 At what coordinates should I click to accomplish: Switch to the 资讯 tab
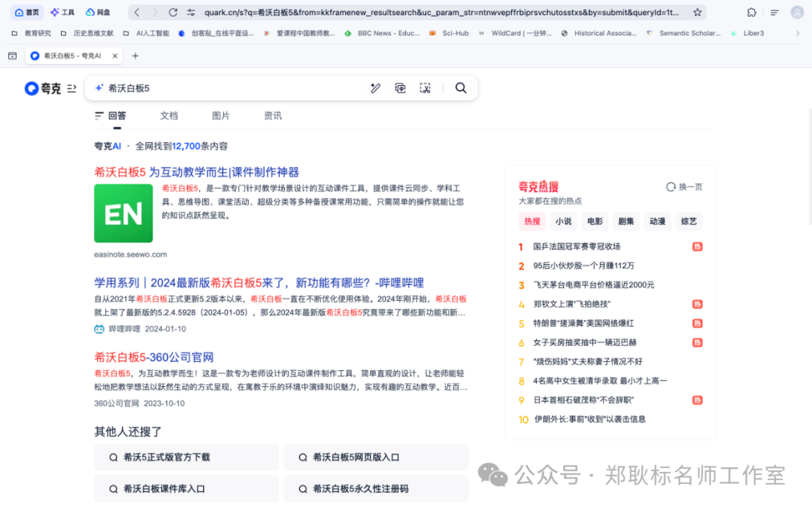click(273, 116)
